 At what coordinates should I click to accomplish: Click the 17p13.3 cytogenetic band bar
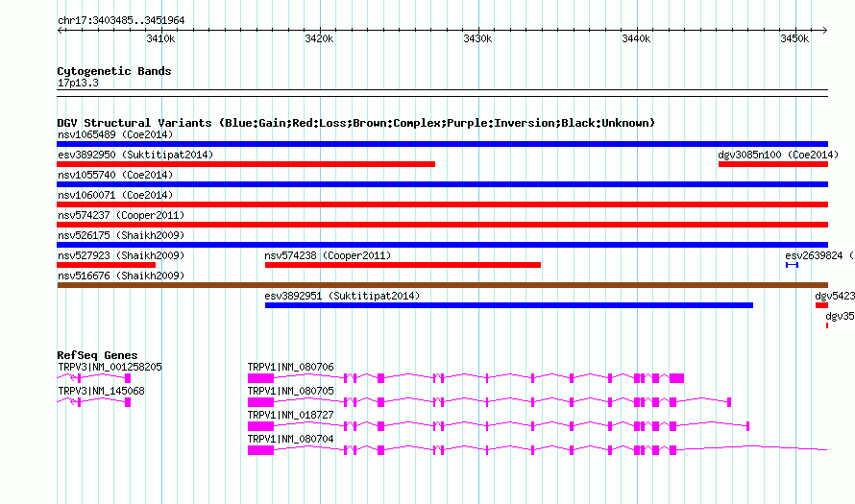click(x=442, y=93)
